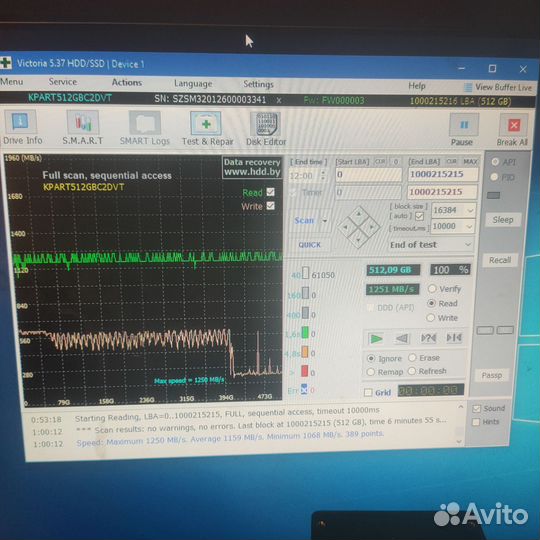The width and height of the screenshot is (540, 540).
Task: Click the Sleep button
Action: (x=502, y=219)
